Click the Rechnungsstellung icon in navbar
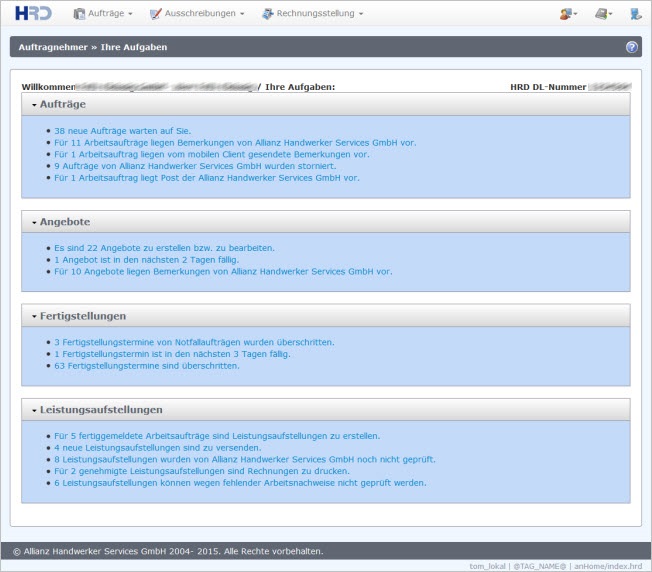This screenshot has width=652, height=572. pyautogui.click(x=267, y=14)
